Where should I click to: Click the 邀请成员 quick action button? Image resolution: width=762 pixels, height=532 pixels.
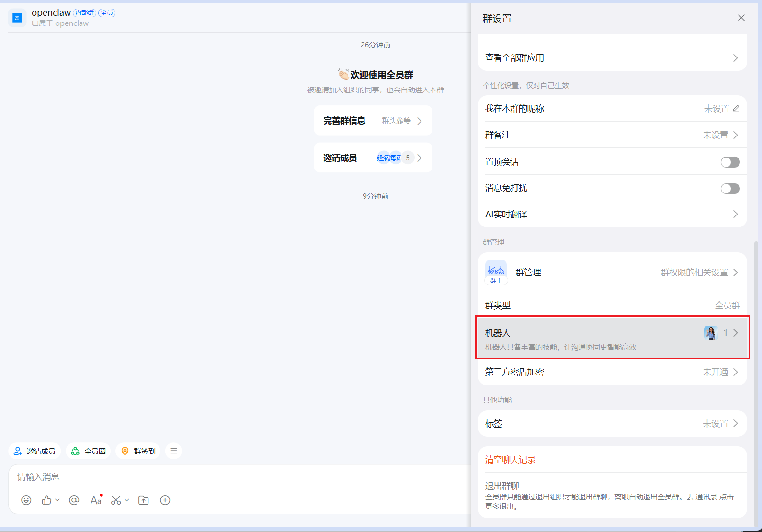(x=34, y=451)
